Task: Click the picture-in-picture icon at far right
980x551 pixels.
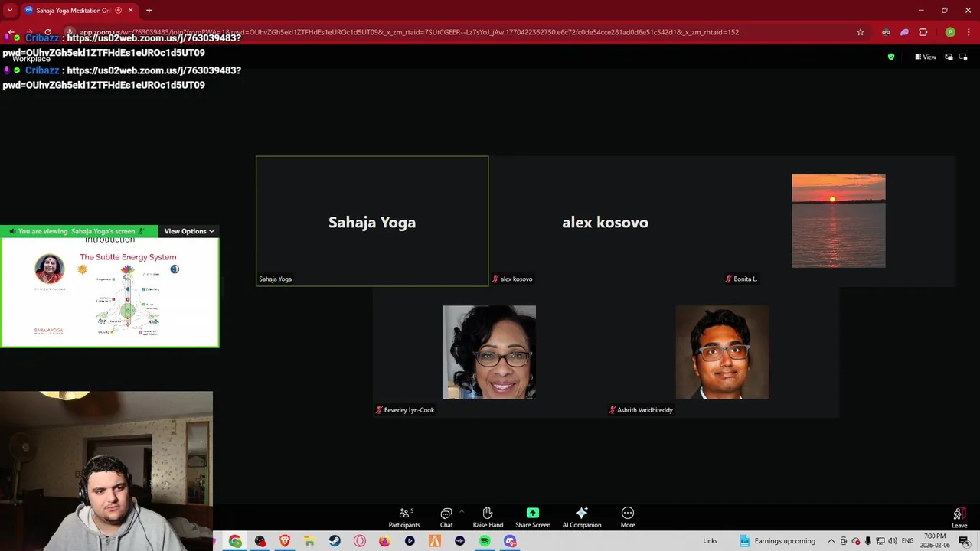Action: (964, 57)
